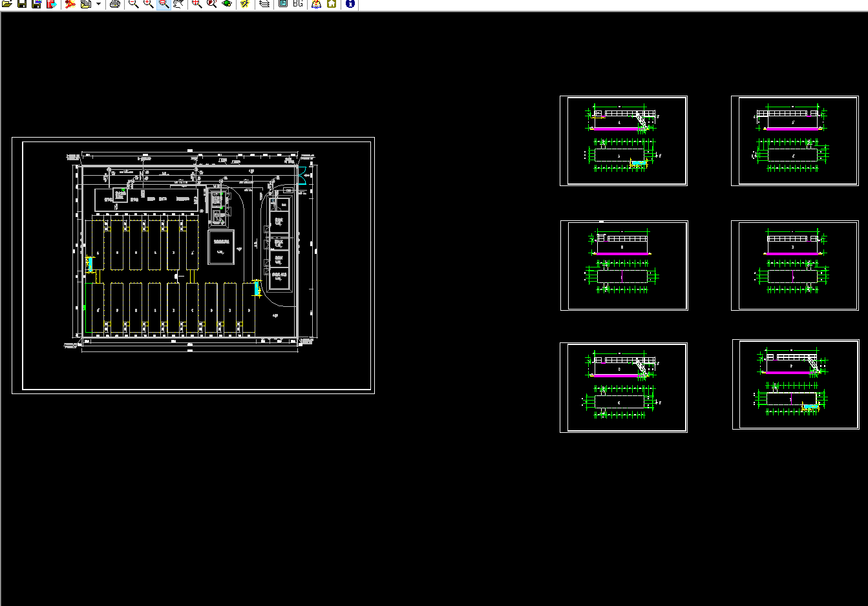868x606 pixels.
Task: Select the bottom-right elevation drawing sheet
Action: click(796, 384)
